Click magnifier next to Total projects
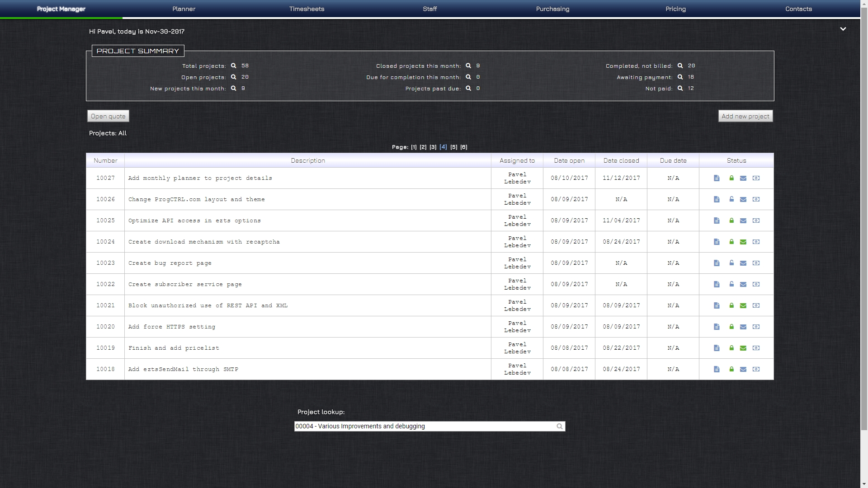868x488 pixels. (234, 66)
